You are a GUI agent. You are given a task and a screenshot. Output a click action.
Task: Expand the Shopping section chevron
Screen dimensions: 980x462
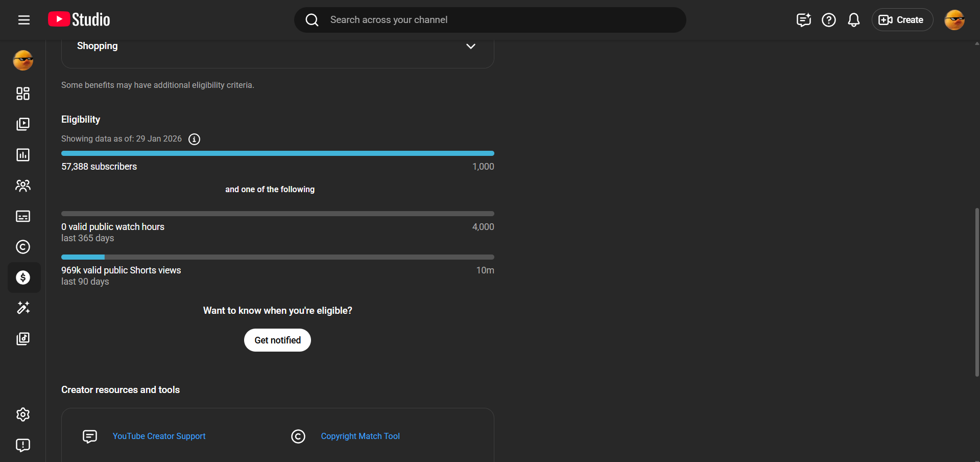470,47
